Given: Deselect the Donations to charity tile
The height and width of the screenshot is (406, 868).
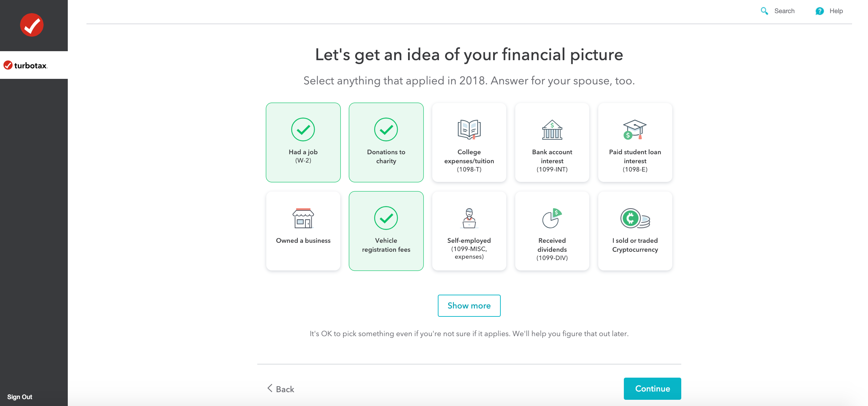Looking at the screenshot, I should click(x=386, y=142).
